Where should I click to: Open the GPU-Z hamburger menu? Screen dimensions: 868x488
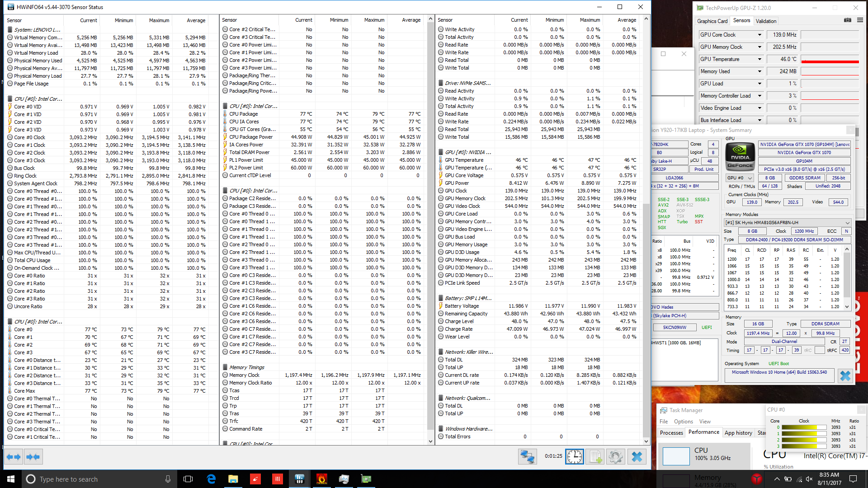click(x=859, y=20)
